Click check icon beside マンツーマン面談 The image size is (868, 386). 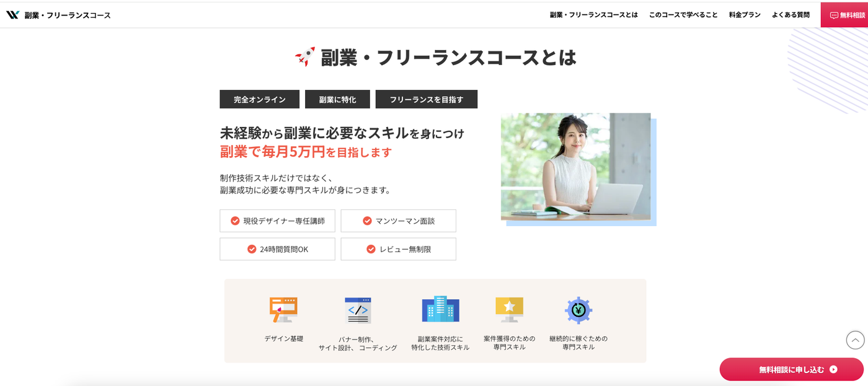click(367, 221)
